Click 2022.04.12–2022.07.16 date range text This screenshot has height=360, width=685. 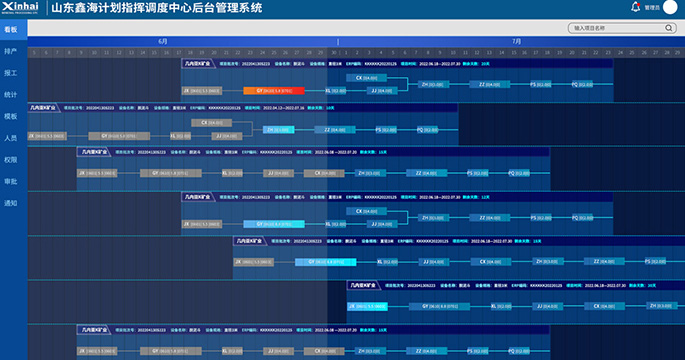click(284, 108)
